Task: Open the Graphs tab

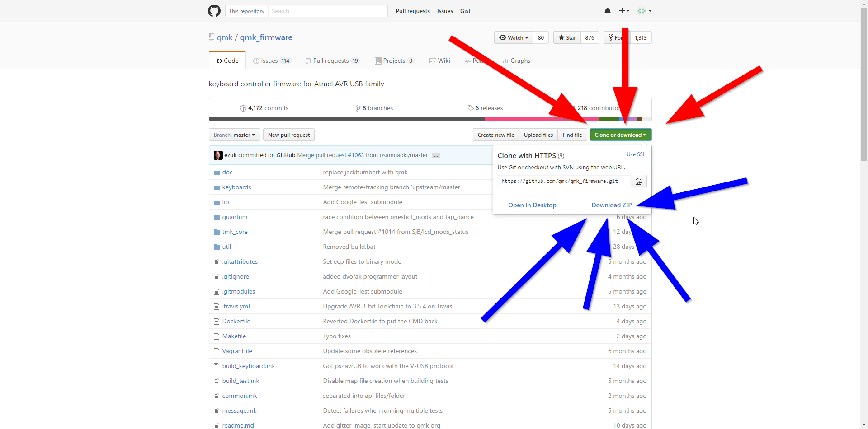Action: [516, 61]
